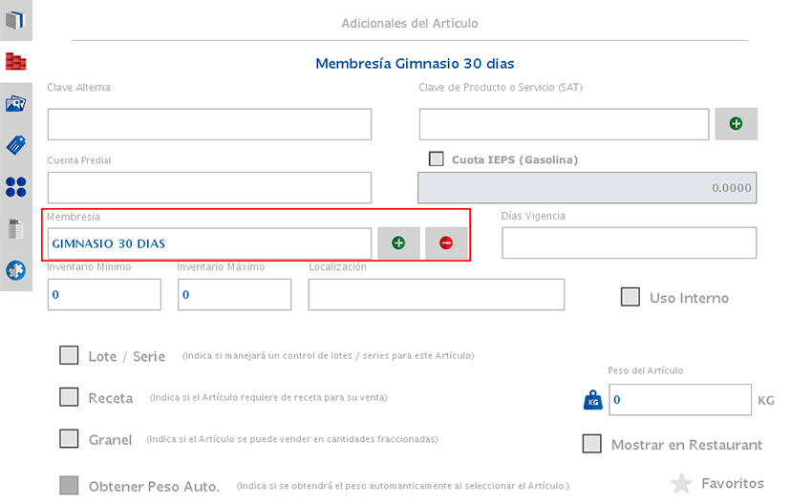Check the Lote / Serie checkbox
The image size is (812, 504).
[x=69, y=355]
